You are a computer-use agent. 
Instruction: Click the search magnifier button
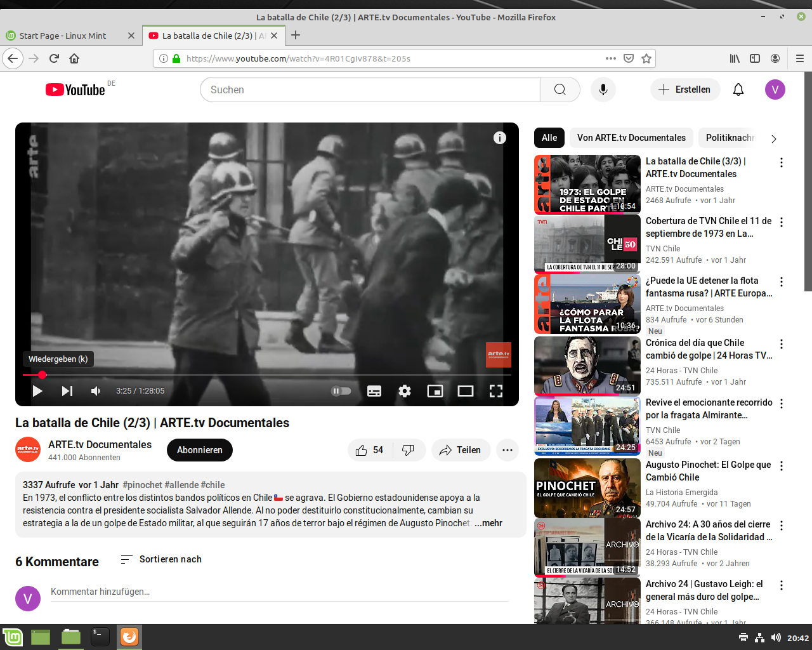point(560,90)
